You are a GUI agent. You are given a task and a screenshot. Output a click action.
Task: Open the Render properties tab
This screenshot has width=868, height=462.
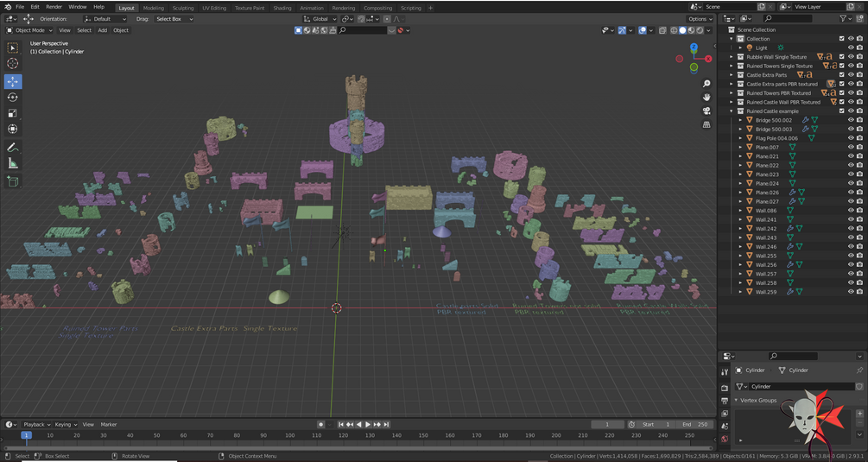click(725, 388)
